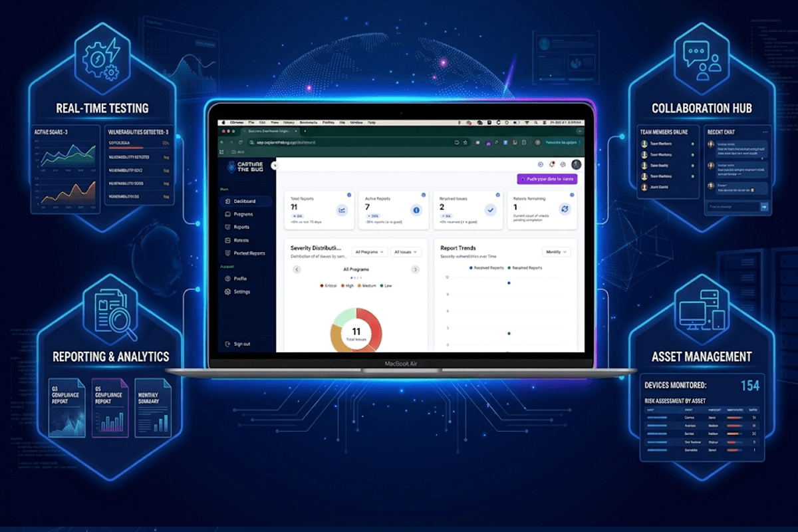Go to next program with right chevron
The width and height of the screenshot is (798, 532).
click(x=415, y=269)
